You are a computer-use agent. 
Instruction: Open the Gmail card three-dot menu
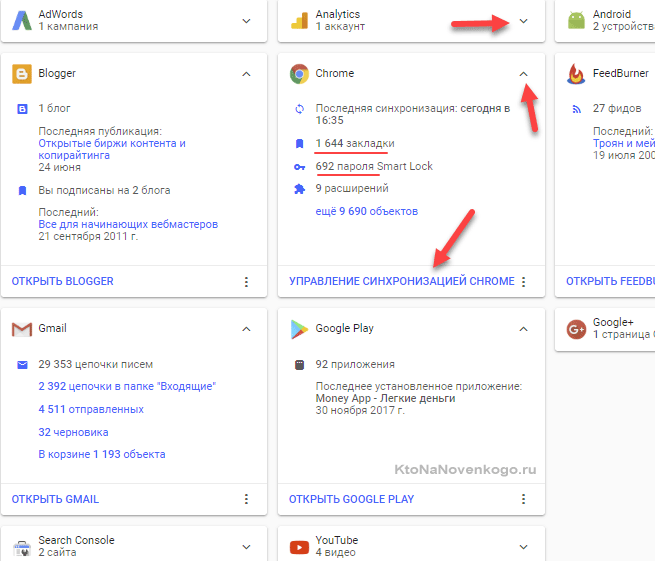[246, 499]
